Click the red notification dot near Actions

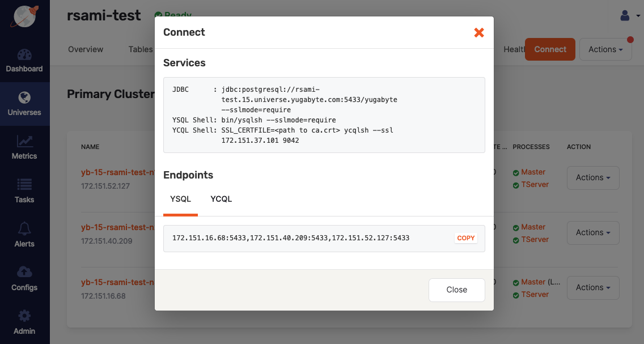coord(629,40)
